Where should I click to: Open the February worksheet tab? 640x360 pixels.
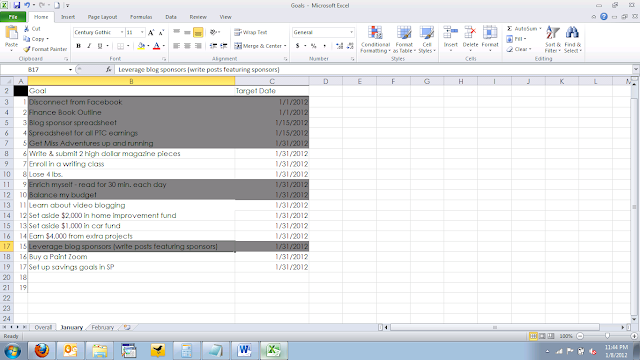pyautogui.click(x=102, y=327)
